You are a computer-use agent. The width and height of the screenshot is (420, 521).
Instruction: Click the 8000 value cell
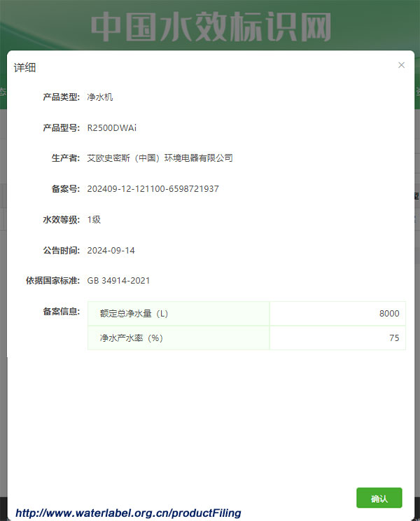337,314
